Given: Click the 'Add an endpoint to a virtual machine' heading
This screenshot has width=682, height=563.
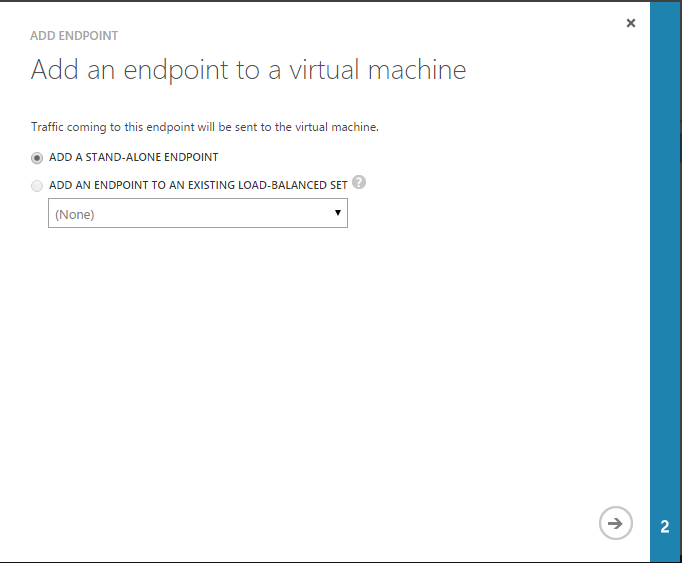Looking at the screenshot, I should (x=248, y=70).
